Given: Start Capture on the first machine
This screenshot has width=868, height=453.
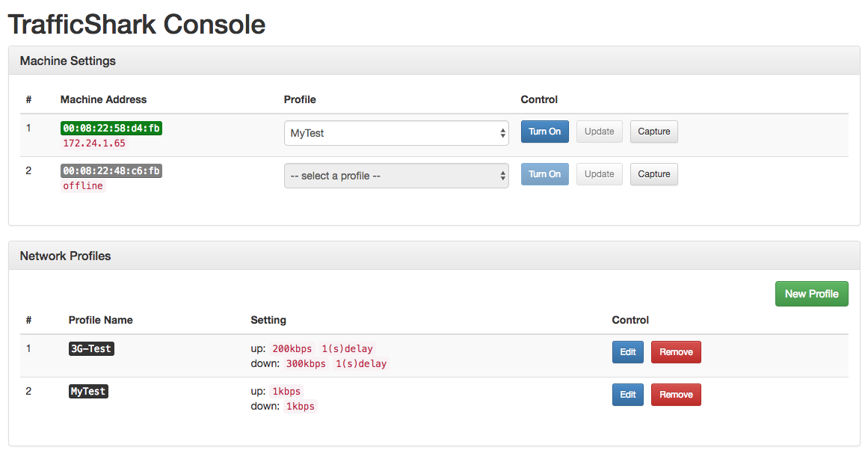Looking at the screenshot, I should [653, 132].
